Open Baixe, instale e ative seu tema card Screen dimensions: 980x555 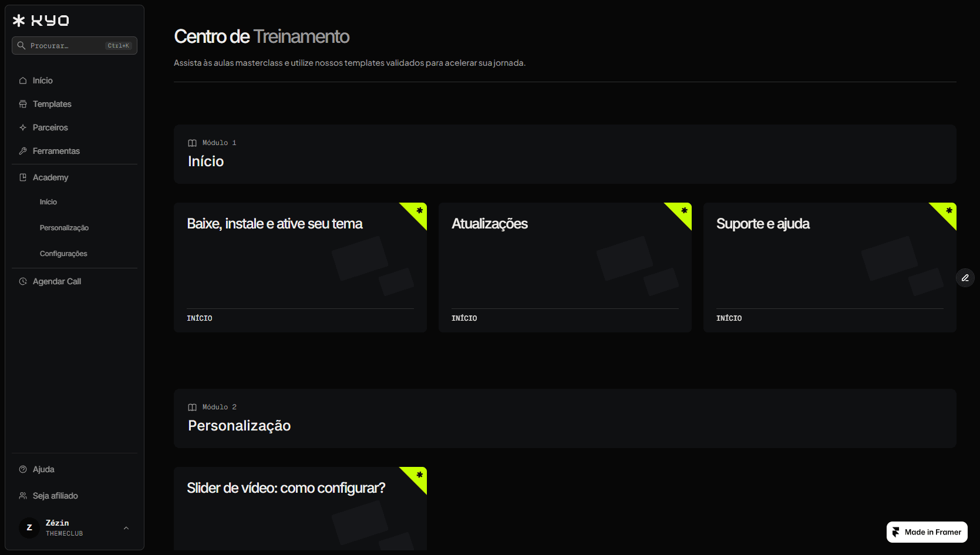[300, 268]
